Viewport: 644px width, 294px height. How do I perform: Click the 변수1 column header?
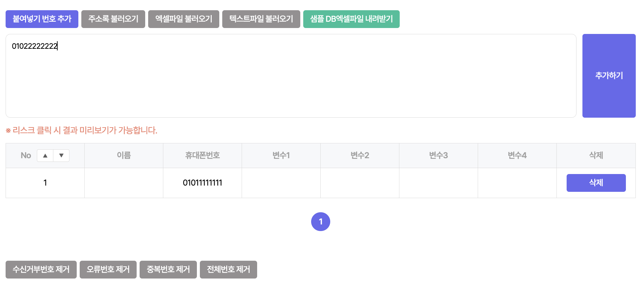tap(281, 156)
